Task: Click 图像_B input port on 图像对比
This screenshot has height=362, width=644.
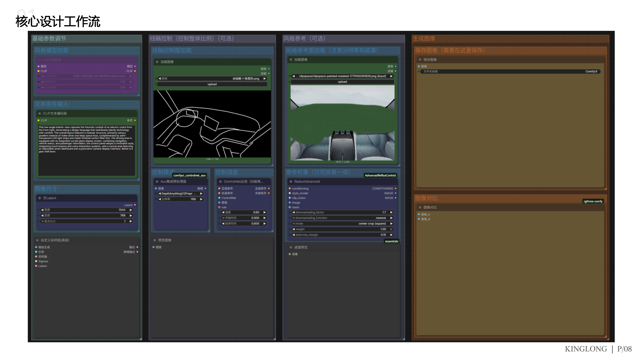Action: pos(419,219)
